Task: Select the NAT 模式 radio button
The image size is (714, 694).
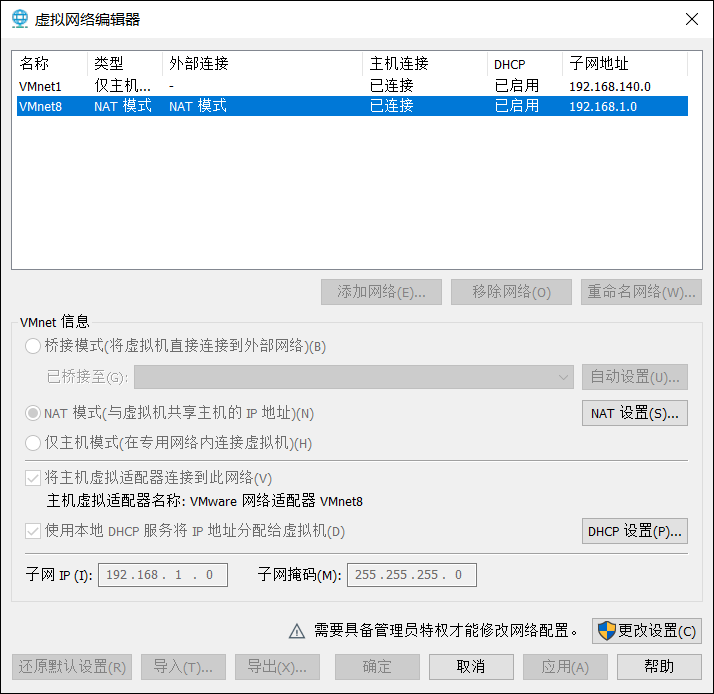Action: [x=33, y=413]
